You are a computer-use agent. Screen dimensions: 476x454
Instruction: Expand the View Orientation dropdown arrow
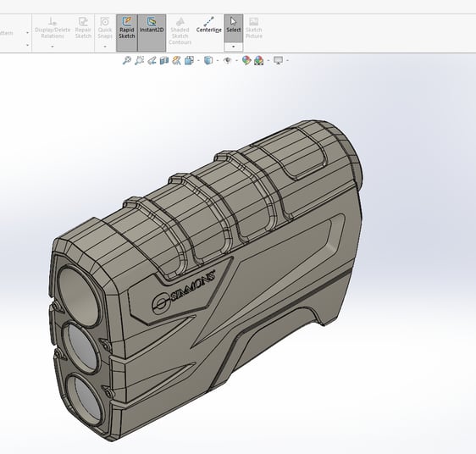coord(198,60)
